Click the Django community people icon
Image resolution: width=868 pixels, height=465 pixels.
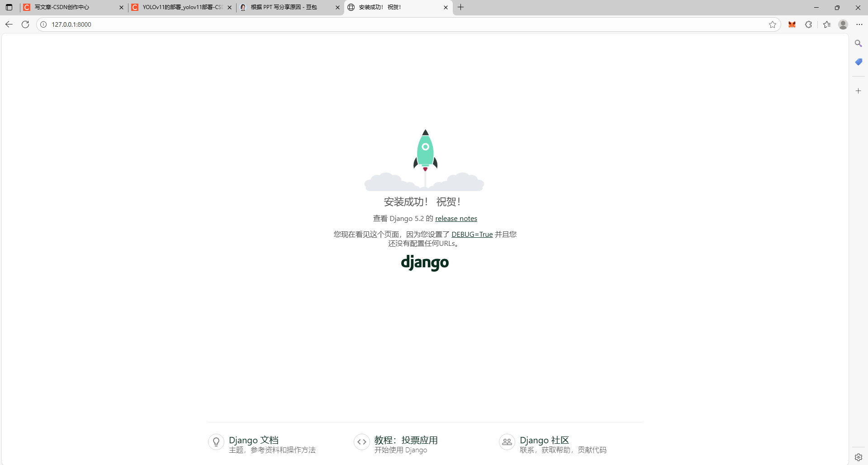click(x=507, y=442)
